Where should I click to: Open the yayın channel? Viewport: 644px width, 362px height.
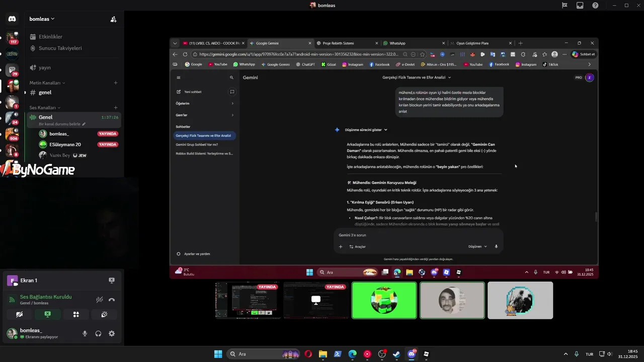pos(45,67)
